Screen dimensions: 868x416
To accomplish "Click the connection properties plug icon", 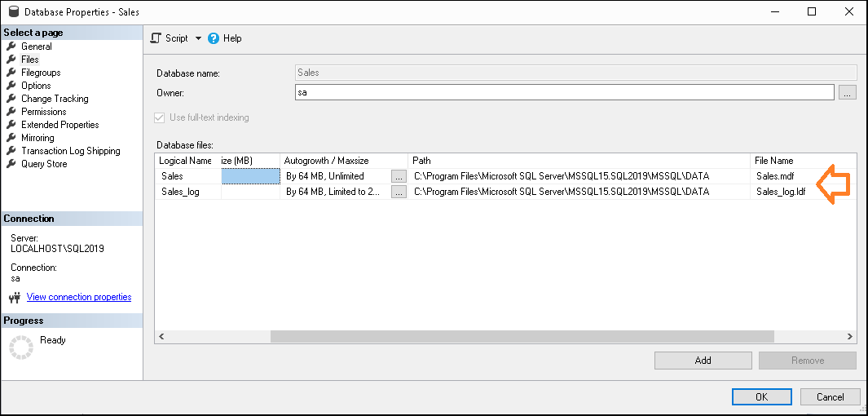I will 15,298.
